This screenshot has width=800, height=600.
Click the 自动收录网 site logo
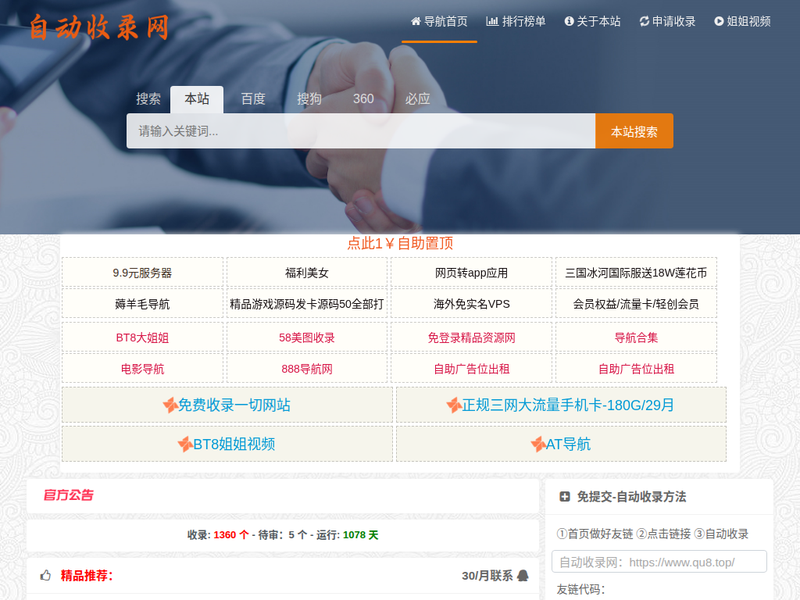click(98, 27)
